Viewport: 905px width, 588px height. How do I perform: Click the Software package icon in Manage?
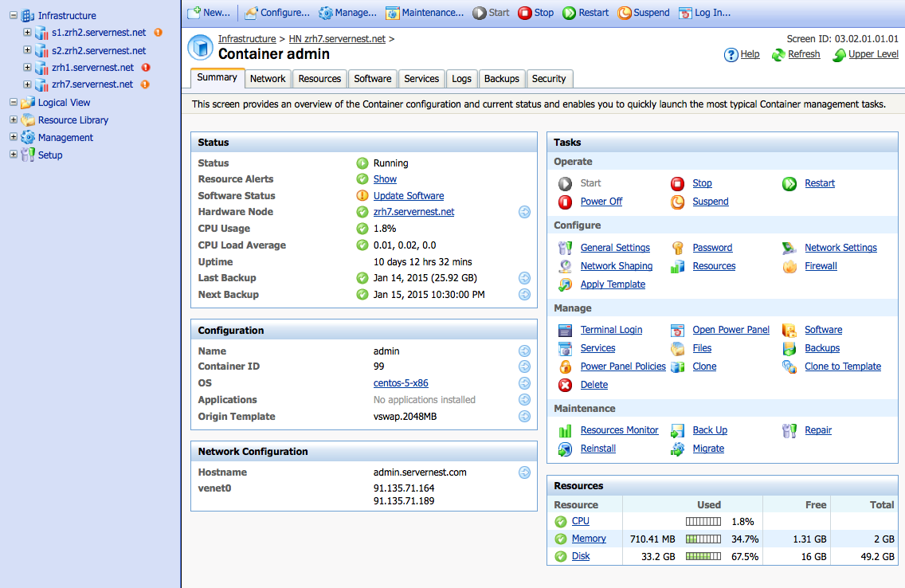click(x=789, y=330)
